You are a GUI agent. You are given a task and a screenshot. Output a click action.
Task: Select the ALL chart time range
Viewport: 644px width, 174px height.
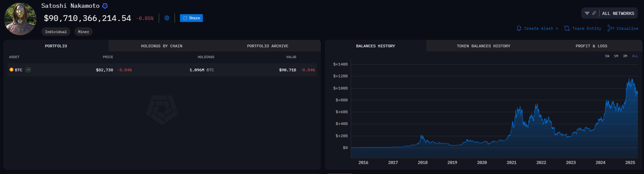point(635,56)
